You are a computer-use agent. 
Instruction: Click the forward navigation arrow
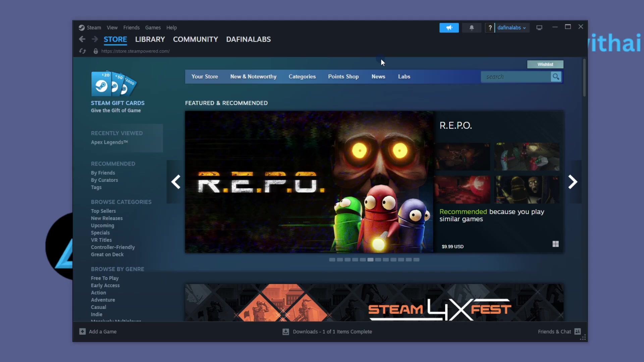point(95,39)
